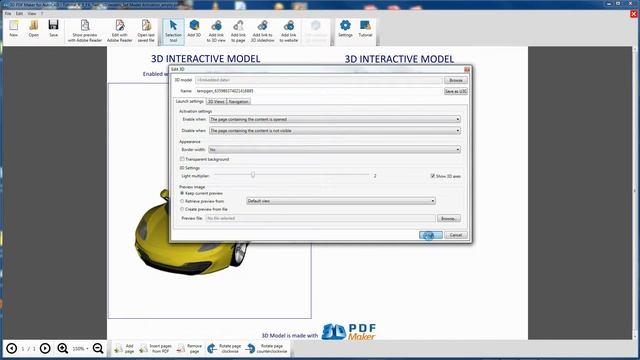Open the Edit menu

19,13
